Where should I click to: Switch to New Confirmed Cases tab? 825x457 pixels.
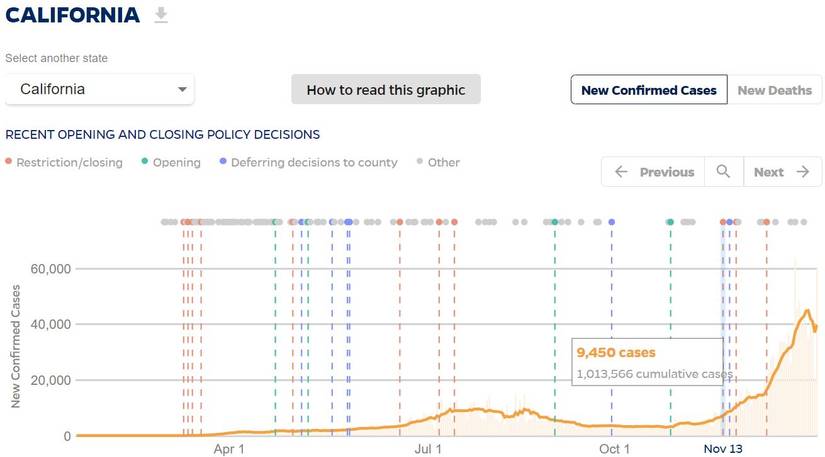(x=649, y=90)
